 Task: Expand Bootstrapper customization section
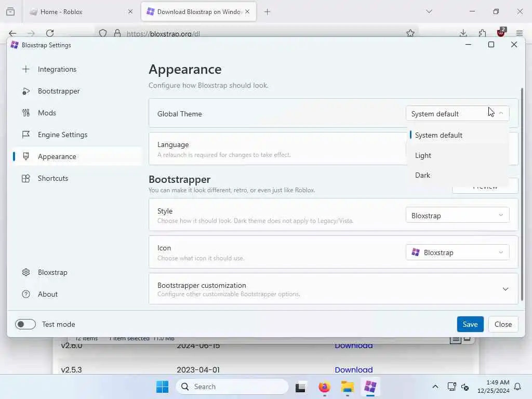333,289
